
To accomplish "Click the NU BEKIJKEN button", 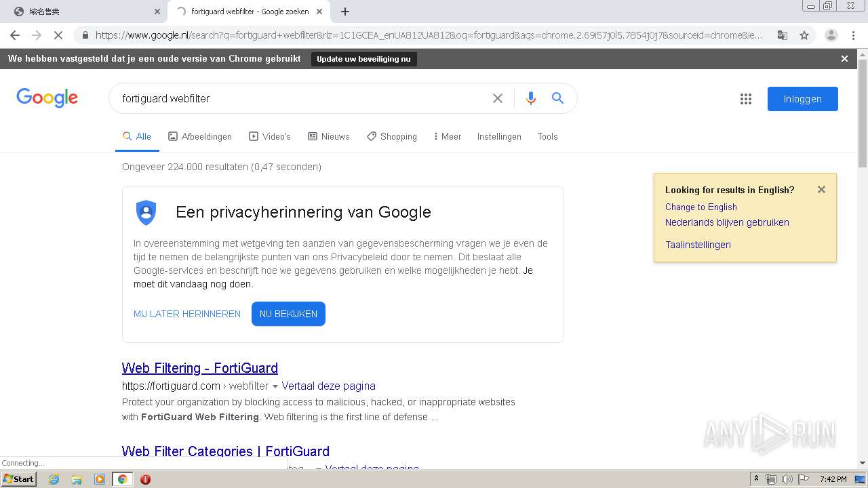I will (288, 314).
